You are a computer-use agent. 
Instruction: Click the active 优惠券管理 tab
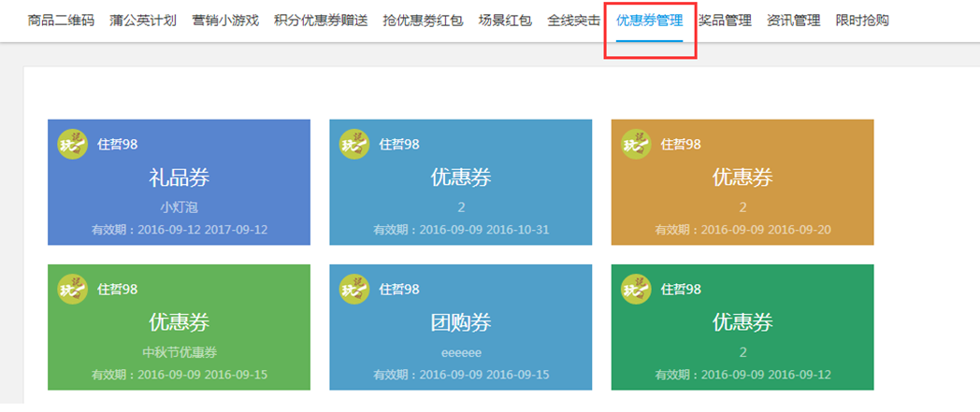click(x=649, y=21)
